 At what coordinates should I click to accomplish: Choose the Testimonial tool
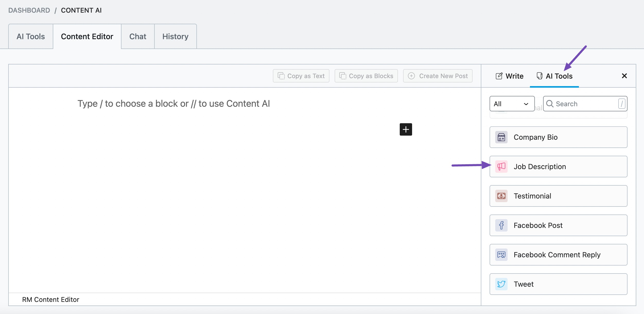coord(558,196)
